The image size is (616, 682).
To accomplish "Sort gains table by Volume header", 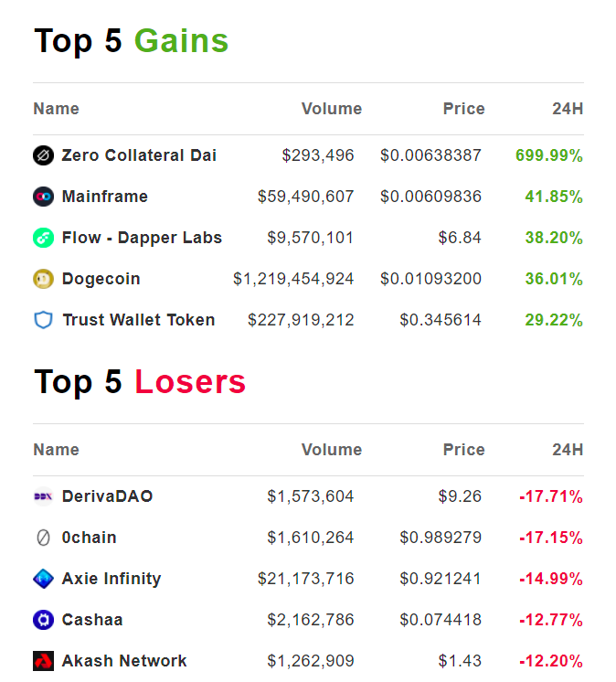I will point(331,109).
